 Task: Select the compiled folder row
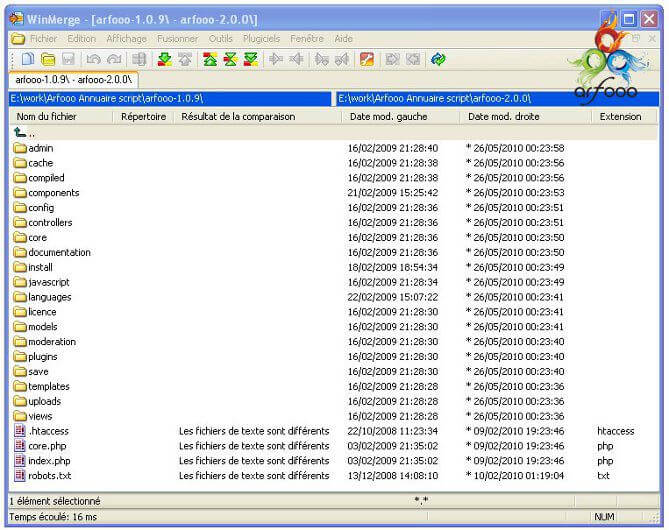coord(333,178)
